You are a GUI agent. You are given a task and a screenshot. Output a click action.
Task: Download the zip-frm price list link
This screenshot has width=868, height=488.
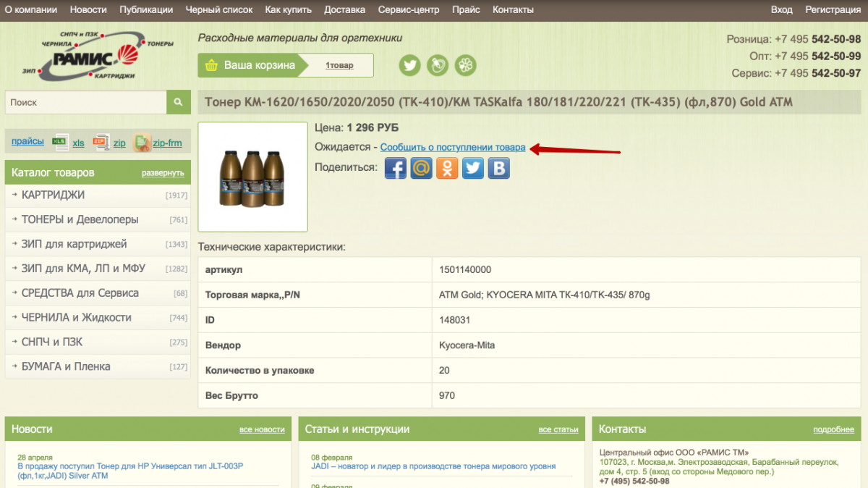click(x=167, y=143)
